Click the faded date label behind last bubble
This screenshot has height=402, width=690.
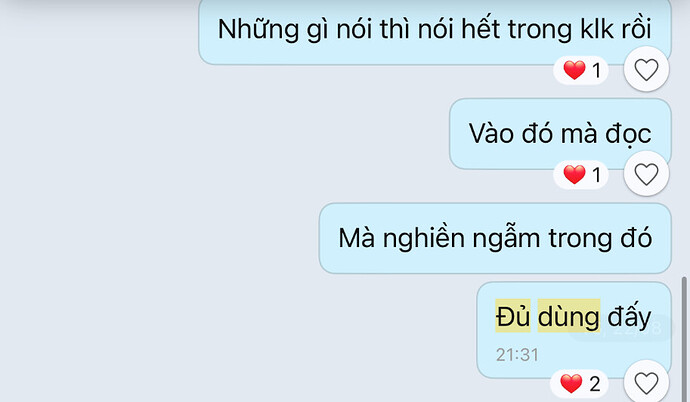coord(621,328)
